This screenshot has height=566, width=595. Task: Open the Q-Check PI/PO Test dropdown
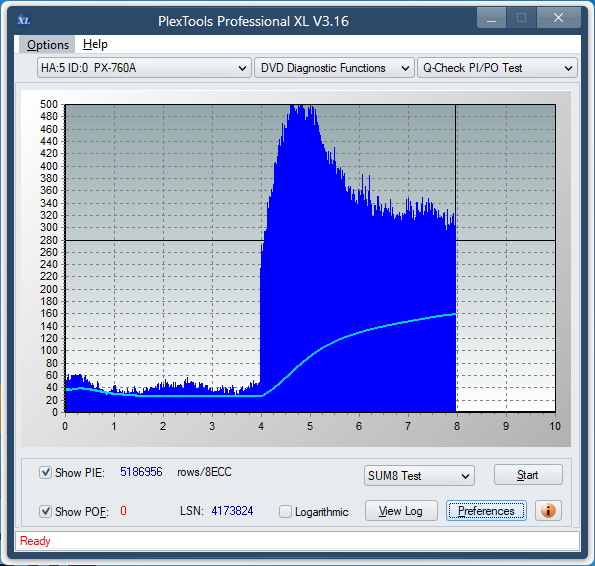(x=497, y=68)
